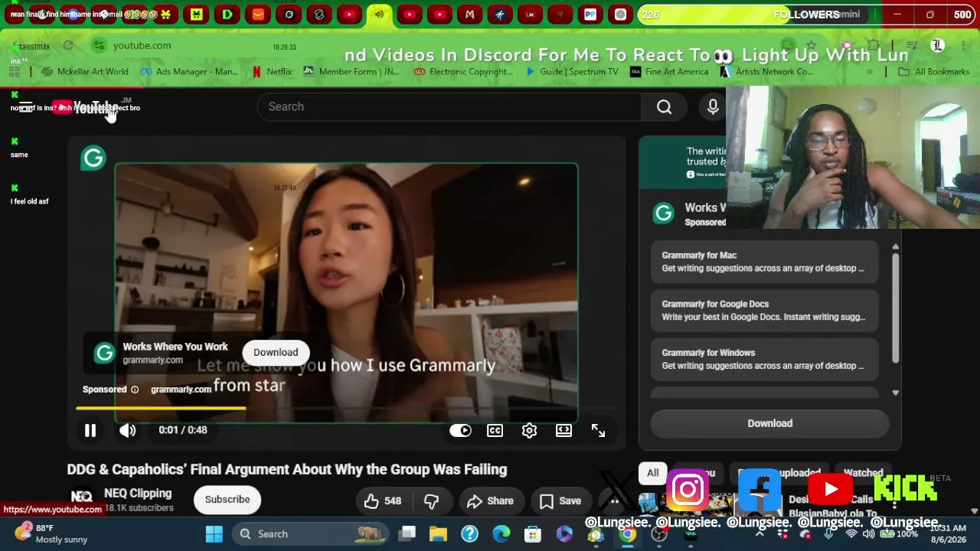Open Copilot app on taskbar
This screenshot has width=980, height=551.
point(564,534)
